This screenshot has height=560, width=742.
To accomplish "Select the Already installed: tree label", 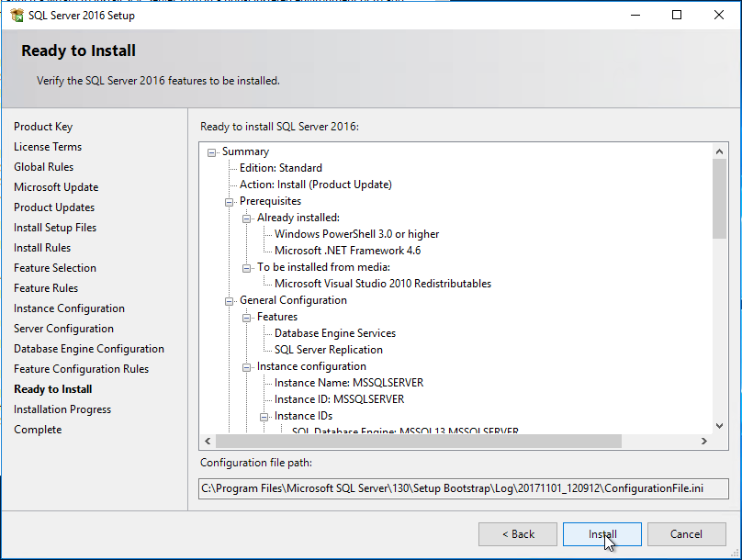I will pos(298,218).
